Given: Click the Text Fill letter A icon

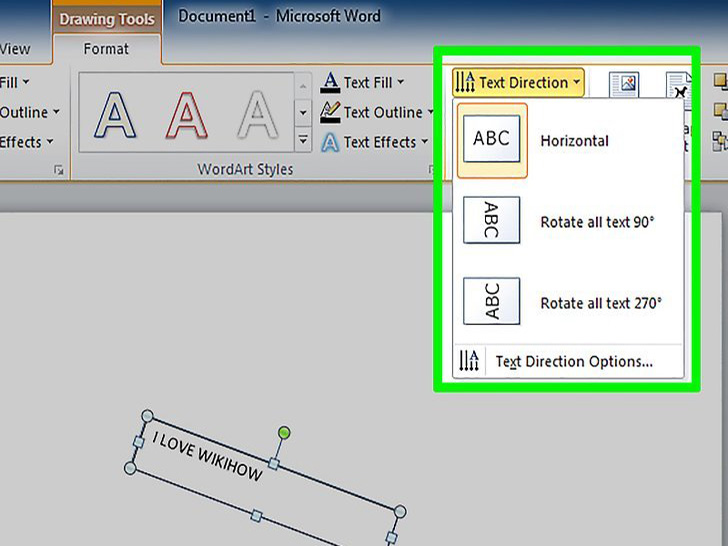Looking at the screenshot, I should pyautogui.click(x=331, y=83).
